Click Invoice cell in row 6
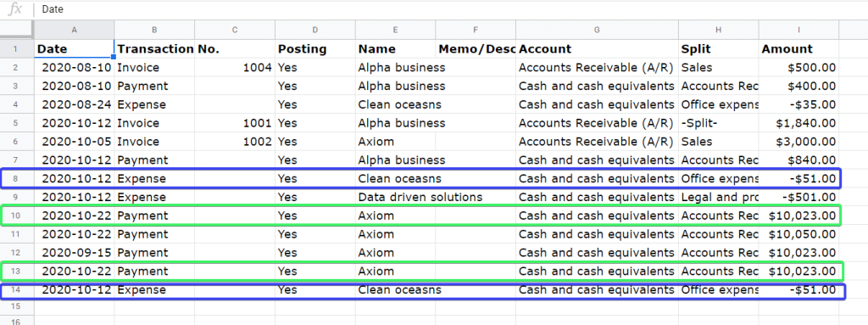The height and width of the screenshot is (325, 868). point(154,142)
